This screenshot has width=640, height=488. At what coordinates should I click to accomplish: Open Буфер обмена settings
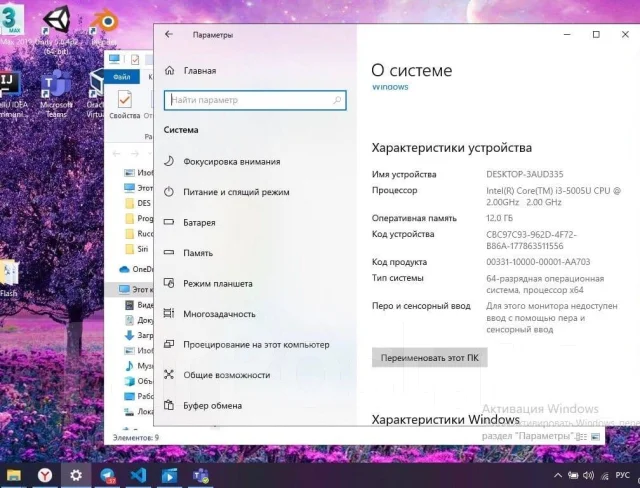point(203,406)
